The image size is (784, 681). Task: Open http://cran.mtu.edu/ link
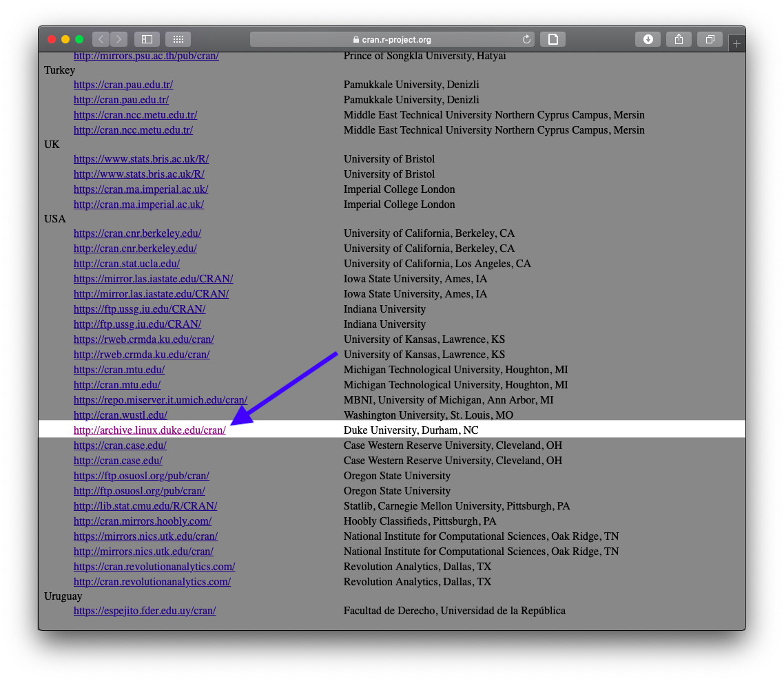[x=117, y=385]
